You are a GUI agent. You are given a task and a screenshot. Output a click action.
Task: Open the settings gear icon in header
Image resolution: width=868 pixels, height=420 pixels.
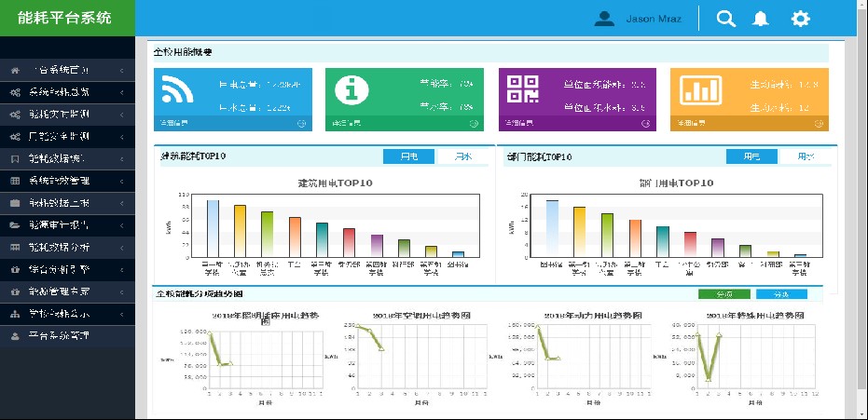800,19
